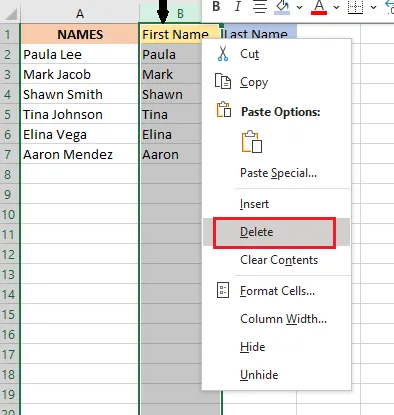The image size is (394, 415).
Task: Choose Cut from context menu
Action: click(276, 54)
